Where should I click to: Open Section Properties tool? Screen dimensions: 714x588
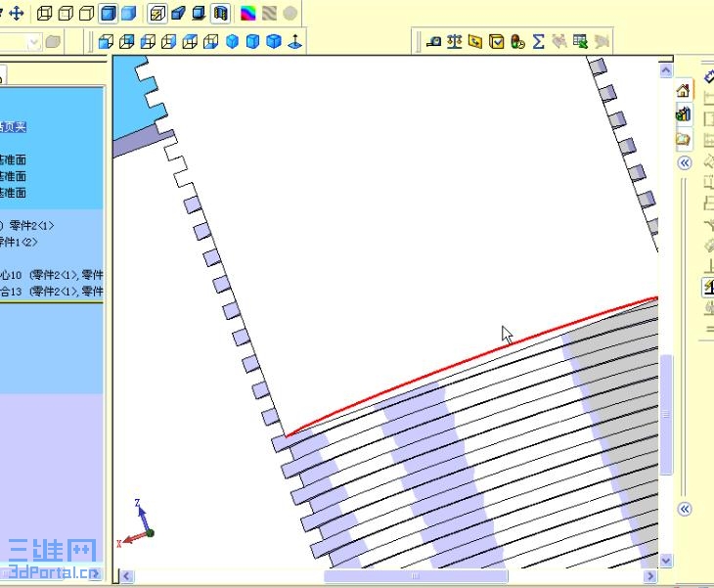pyautogui.click(x=475, y=42)
